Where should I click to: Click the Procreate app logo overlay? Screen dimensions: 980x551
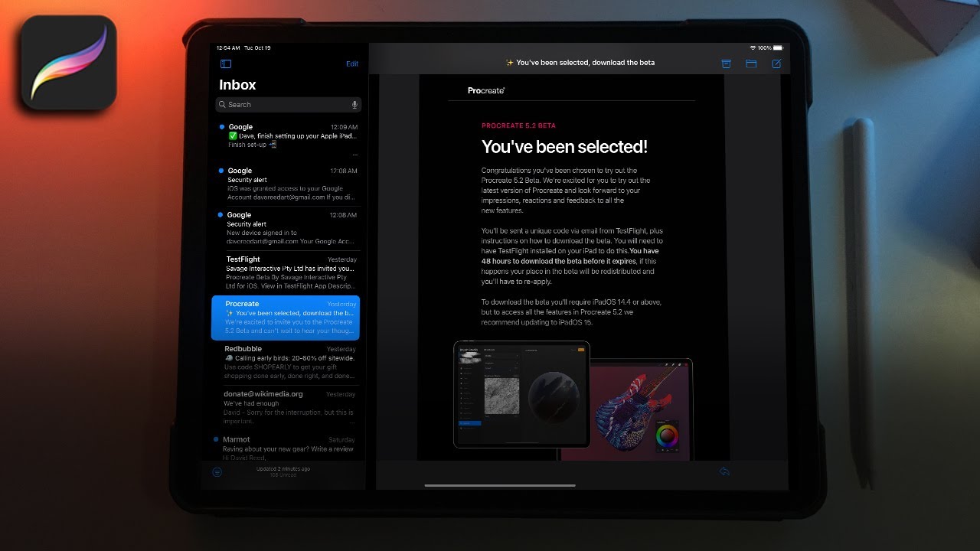[x=69, y=63]
